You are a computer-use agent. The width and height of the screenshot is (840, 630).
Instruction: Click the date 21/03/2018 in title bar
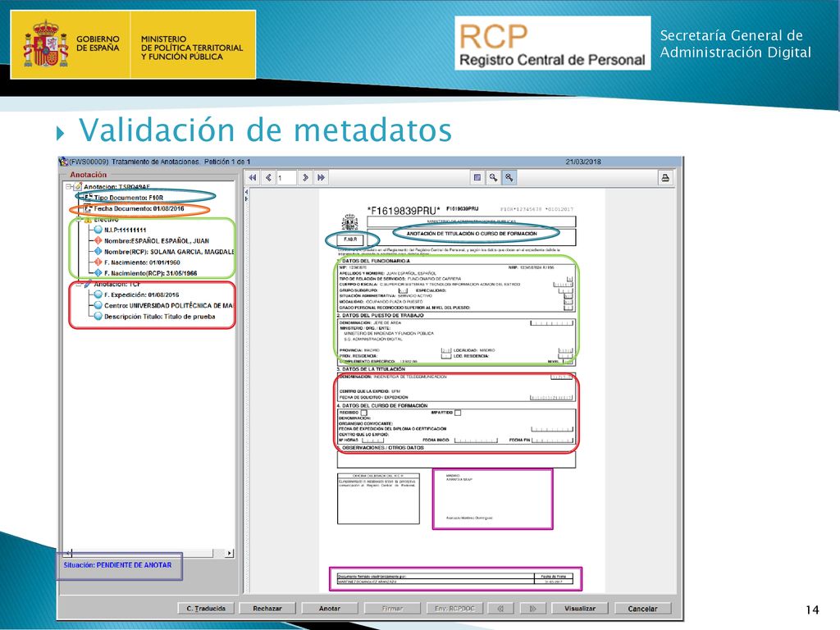[x=583, y=162]
